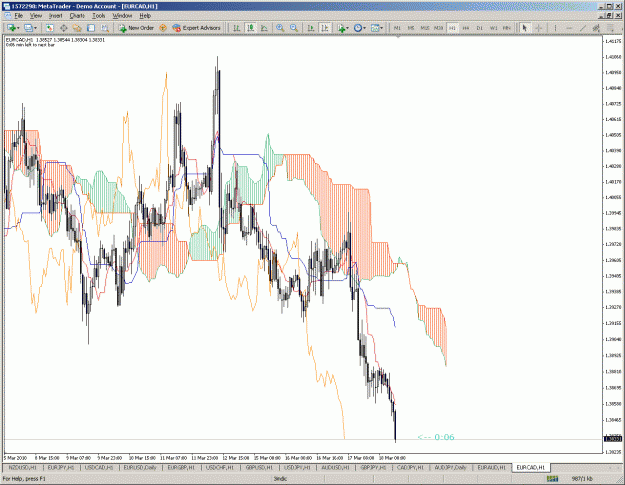Click the Zoom Out magnifier
Screen dimensions: 625x485
tap(294, 28)
